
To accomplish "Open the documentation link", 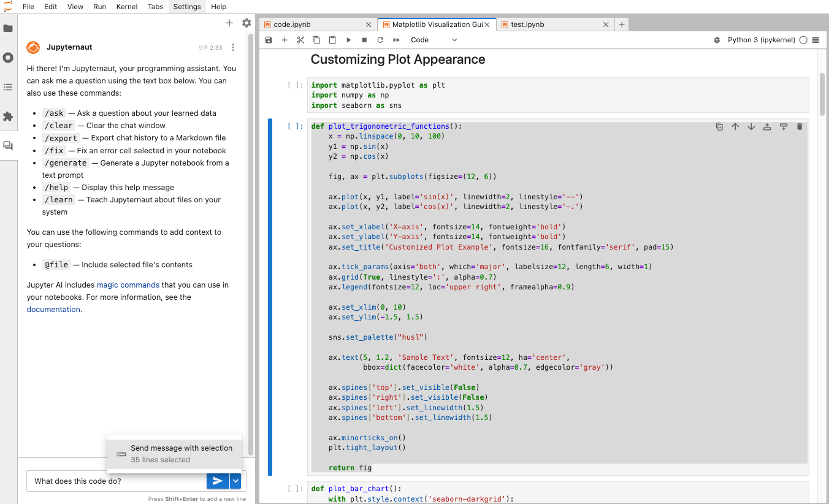I will coord(53,309).
